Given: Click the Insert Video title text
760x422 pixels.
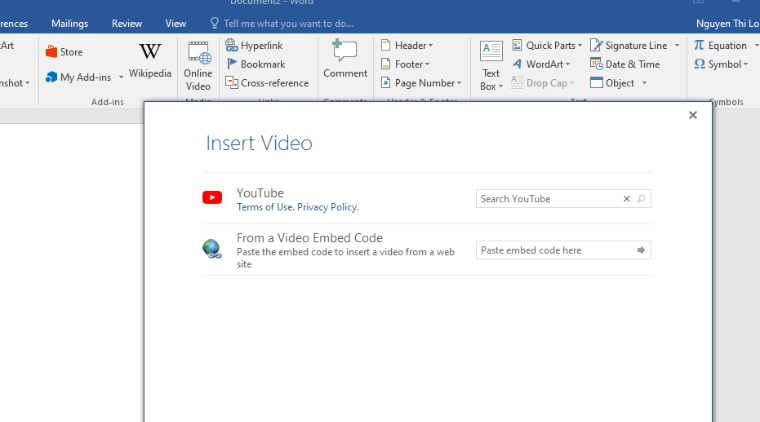Looking at the screenshot, I should pos(259,143).
